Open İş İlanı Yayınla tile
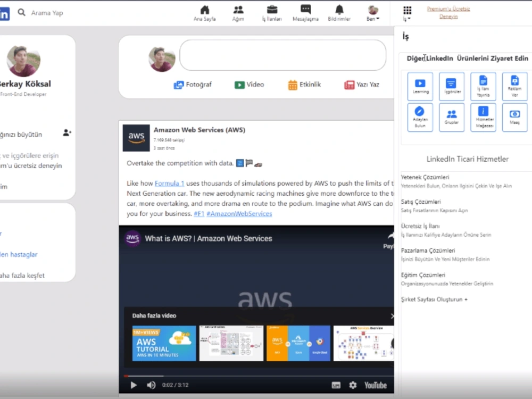This screenshot has width=532, height=399. pos(483,86)
